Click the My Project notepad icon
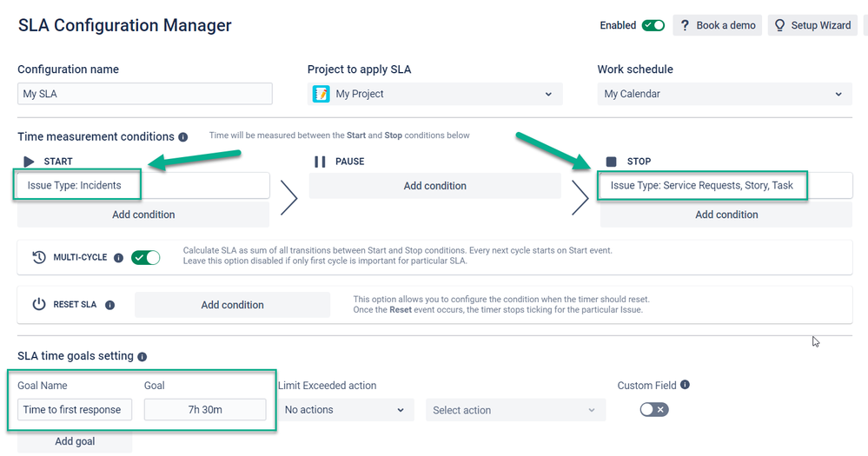The height and width of the screenshot is (456, 868). [321, 94]
